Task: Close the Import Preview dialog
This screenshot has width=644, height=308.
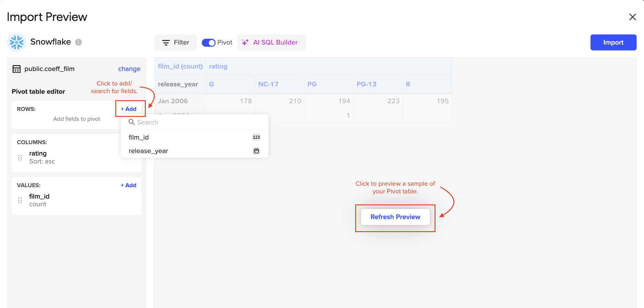Action: 632,17
